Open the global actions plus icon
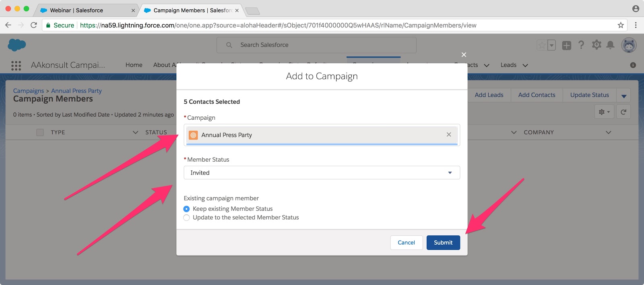Screen dimensions: 644x285 click(x=567, y=45)
